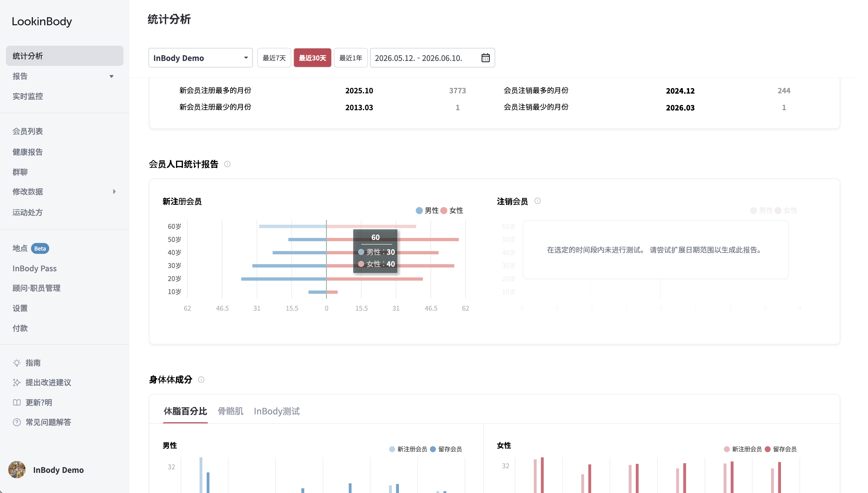
Task: Click info icon beside 身体体成分
Action: point(201,380)
